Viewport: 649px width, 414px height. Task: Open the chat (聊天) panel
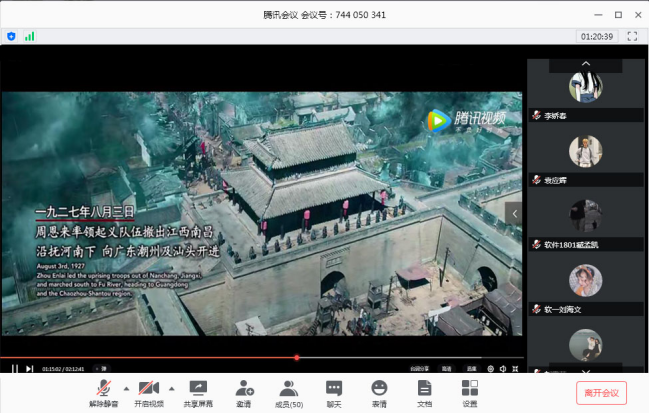[334, 391]
